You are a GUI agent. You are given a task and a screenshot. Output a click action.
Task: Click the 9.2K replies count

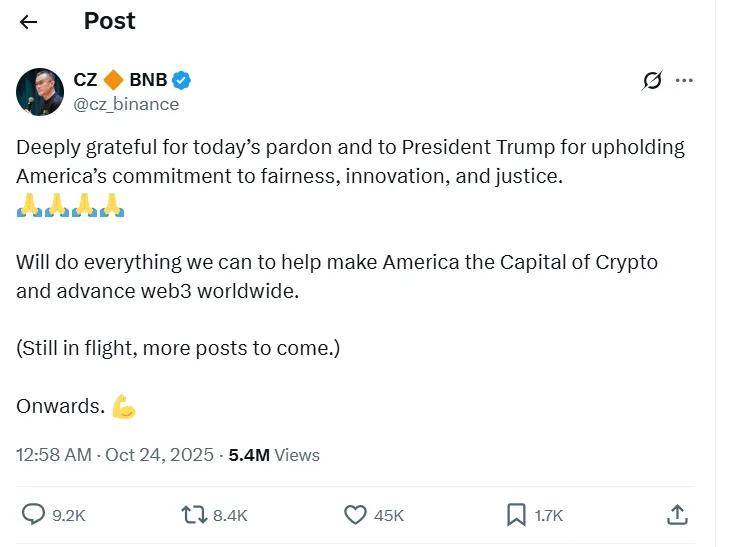tap(69, 516)
